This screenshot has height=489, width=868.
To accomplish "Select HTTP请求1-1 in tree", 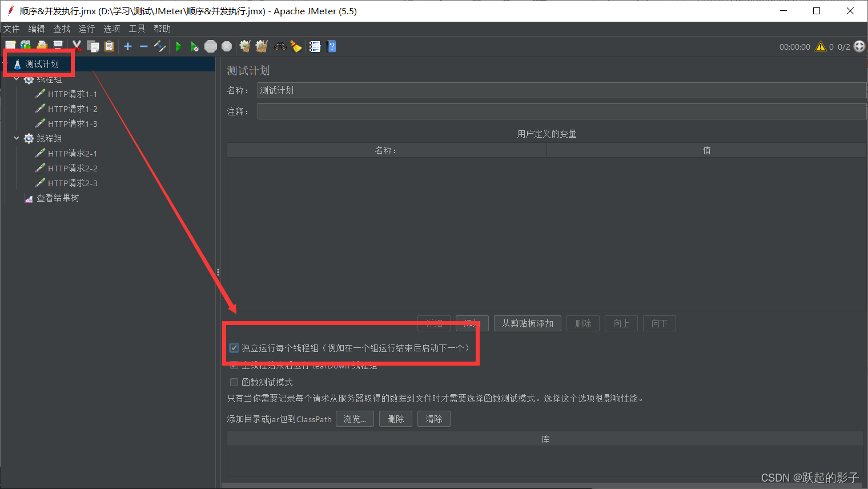I will pyautogui.click(x=73, y=94).
